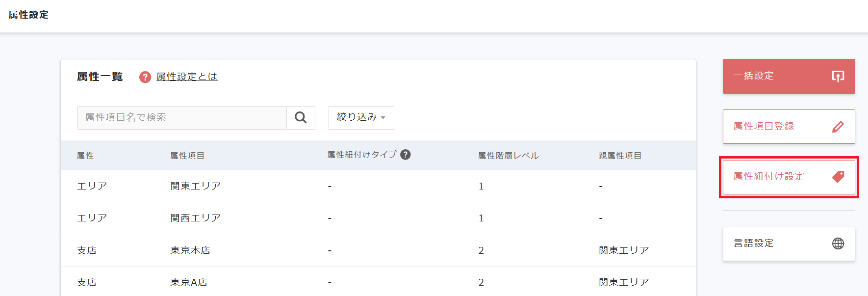Click the 属性階層レベル column header

point(508,156)
